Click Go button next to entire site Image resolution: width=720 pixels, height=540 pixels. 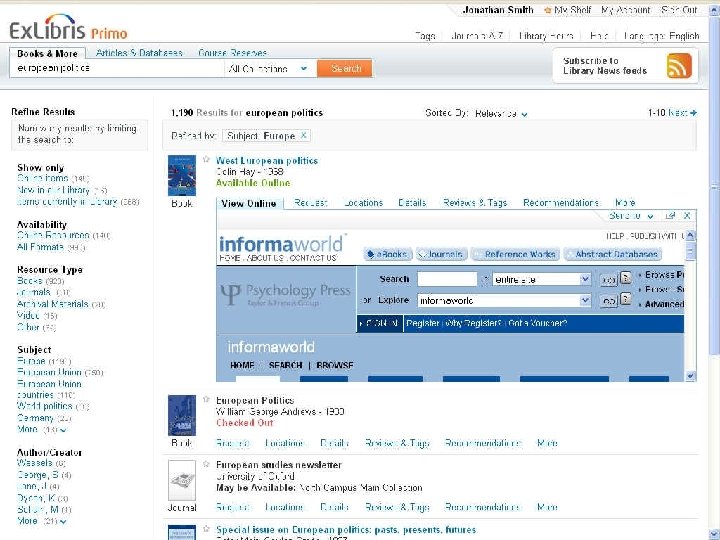[608, 279]
